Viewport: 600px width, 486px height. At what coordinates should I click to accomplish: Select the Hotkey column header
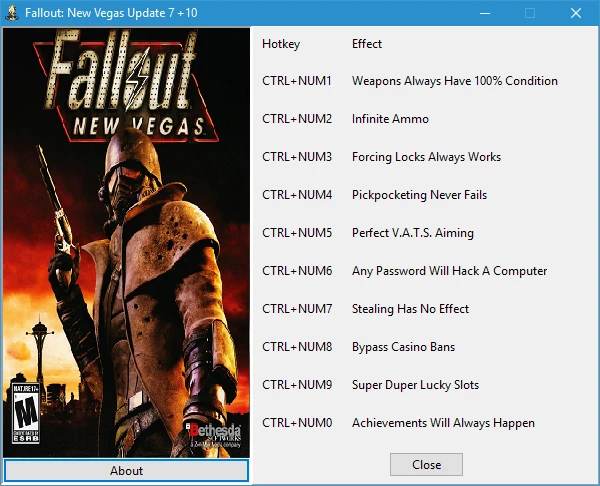pyautogui.click(x=281, y=44)
